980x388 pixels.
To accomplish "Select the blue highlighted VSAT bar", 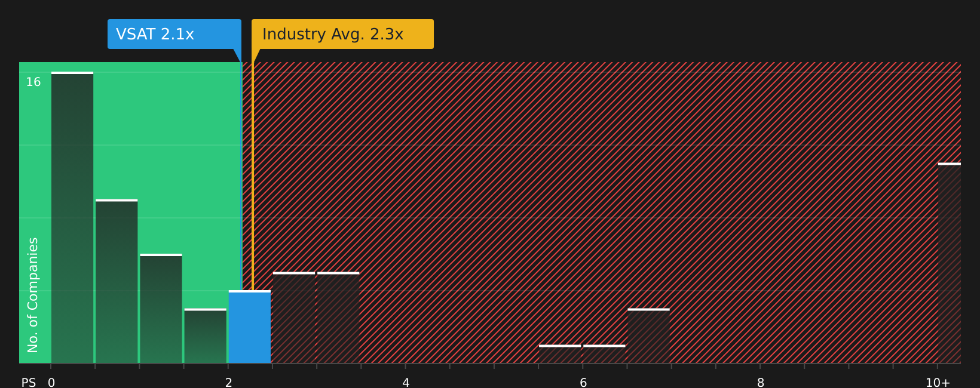I will click(250, 327).
